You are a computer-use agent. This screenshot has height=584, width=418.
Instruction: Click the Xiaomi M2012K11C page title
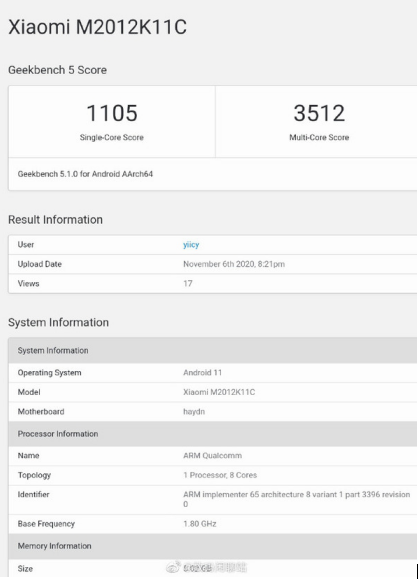(x=98, y=27)
